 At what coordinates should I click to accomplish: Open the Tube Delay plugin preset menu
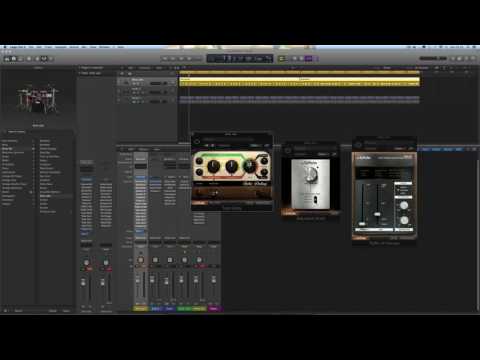pyautogui.click(x=228, y=139)
